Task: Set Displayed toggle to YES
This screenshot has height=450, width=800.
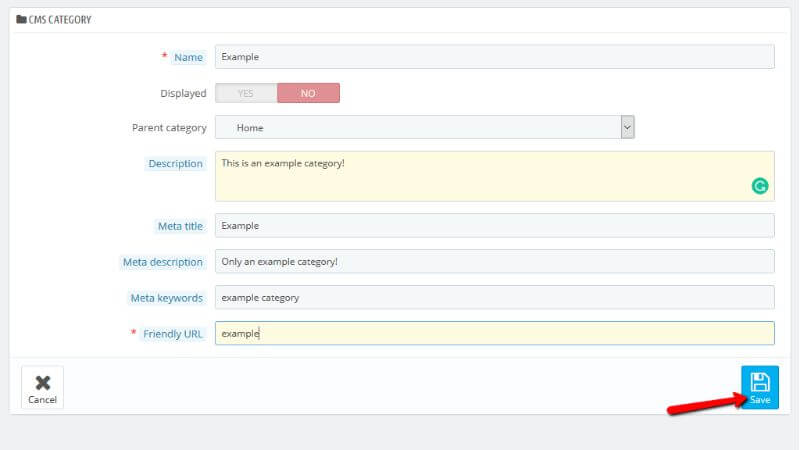Action: click(x=246, y=93)
